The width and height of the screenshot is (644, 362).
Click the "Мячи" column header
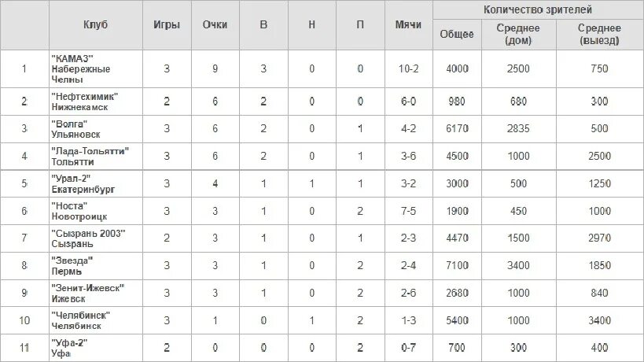pyautogui.click(x=408, y=24)
